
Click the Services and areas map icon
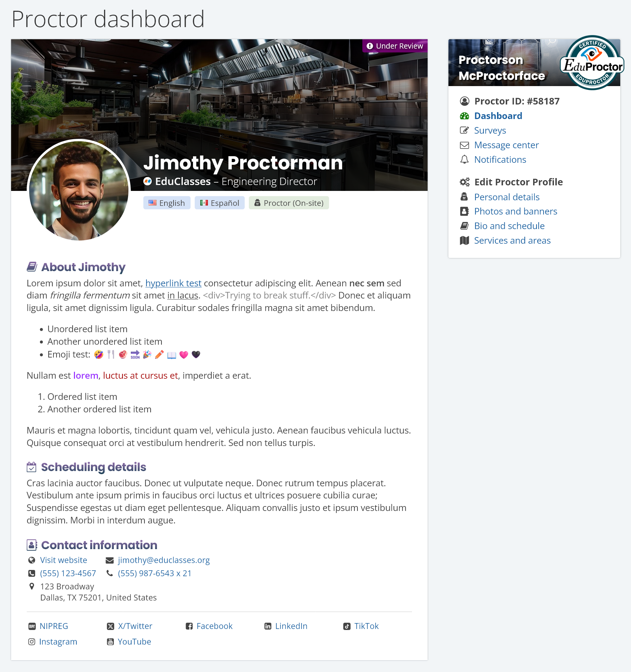(464, 241)
